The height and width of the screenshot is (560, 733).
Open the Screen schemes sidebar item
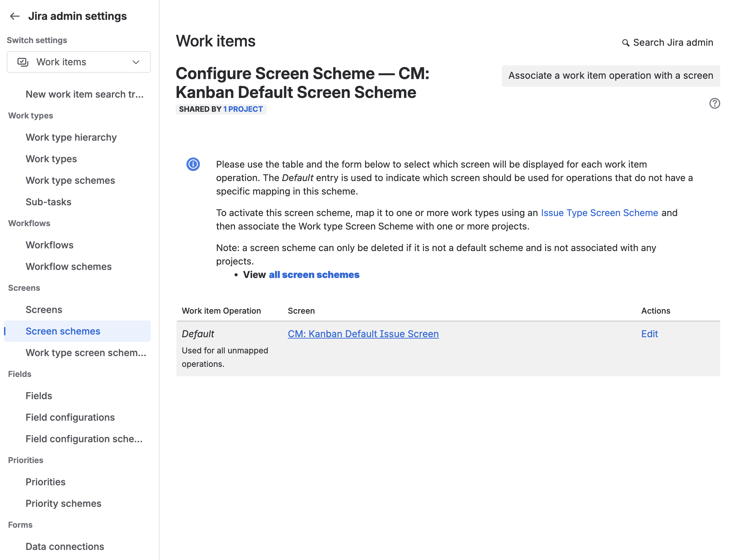63,331
